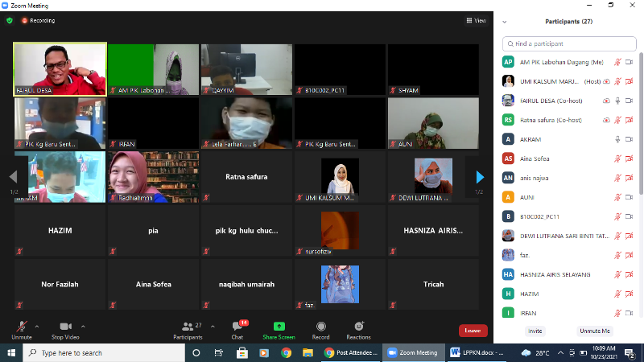Click the red Leave button

tap(473, 331)
